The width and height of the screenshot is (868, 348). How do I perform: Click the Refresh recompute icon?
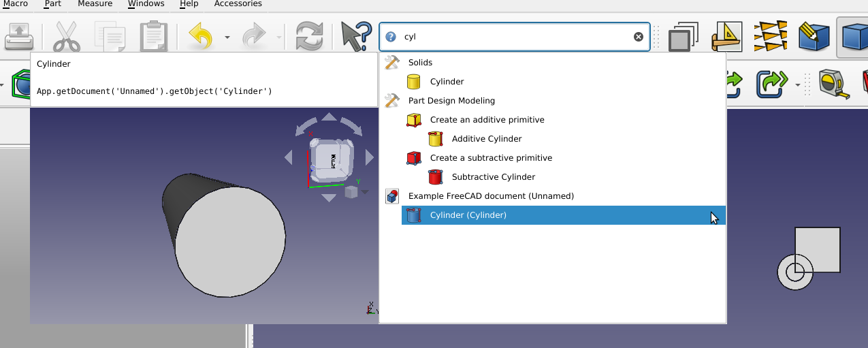coord(310,36)
